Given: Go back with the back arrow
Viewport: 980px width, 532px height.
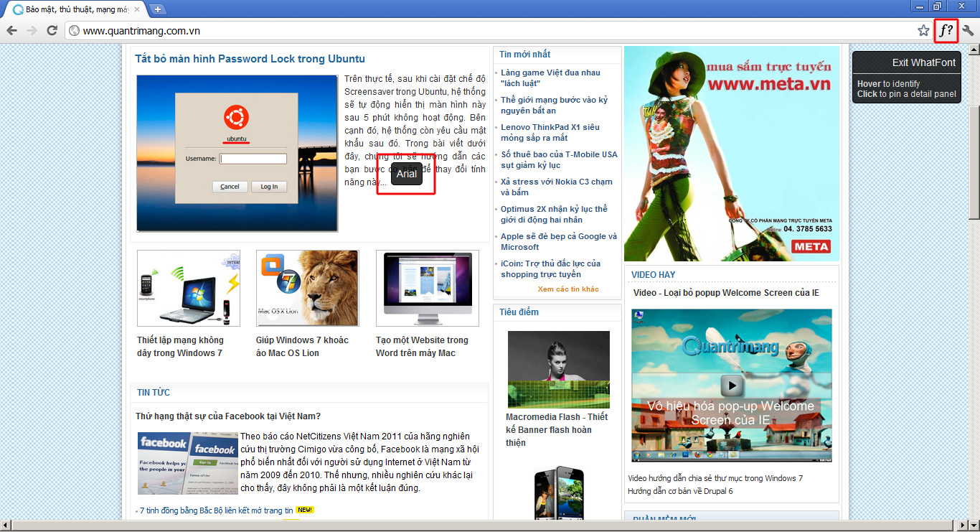Looking at the screenshot, I should tap(12, 30).
